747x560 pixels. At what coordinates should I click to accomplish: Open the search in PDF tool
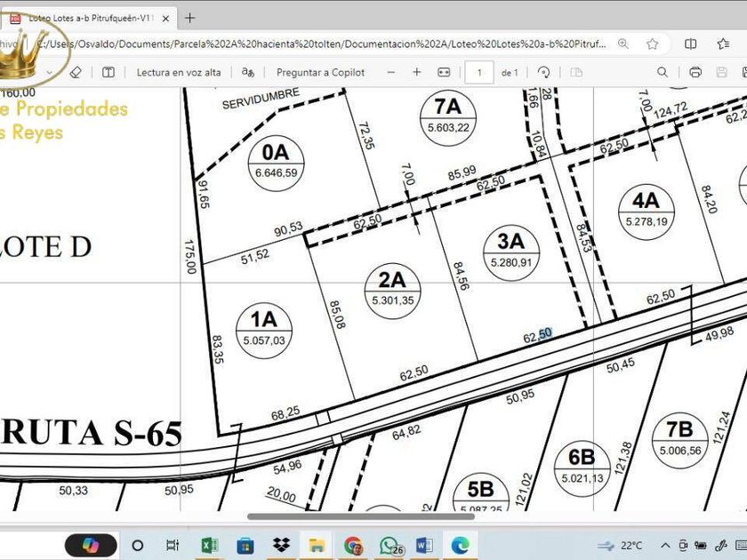tap(663, 72)
